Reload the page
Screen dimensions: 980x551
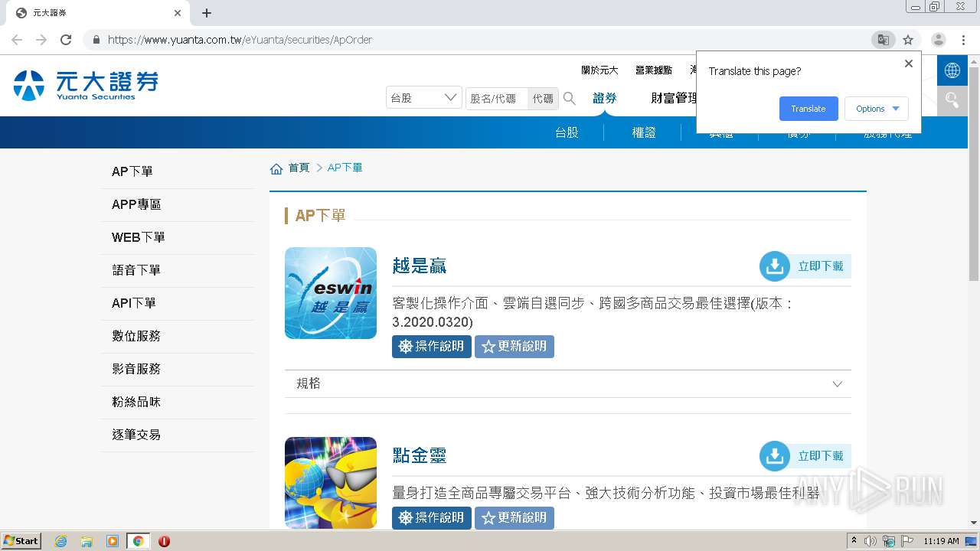[x=66, y=40]
